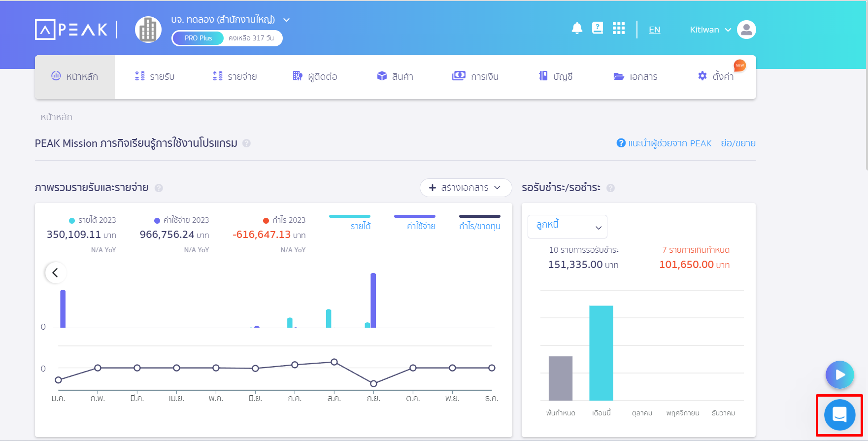
Task: Open the help guide book icon
Action: coord(598,28)
